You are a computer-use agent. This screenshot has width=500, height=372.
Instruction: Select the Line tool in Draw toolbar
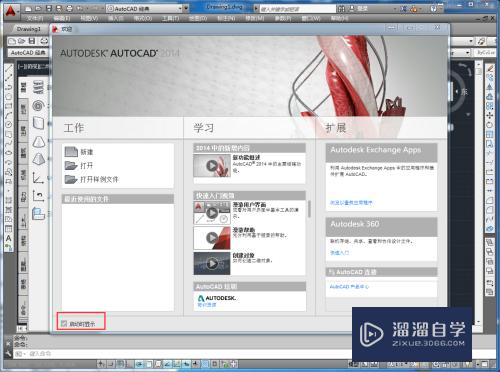point(9,68)
